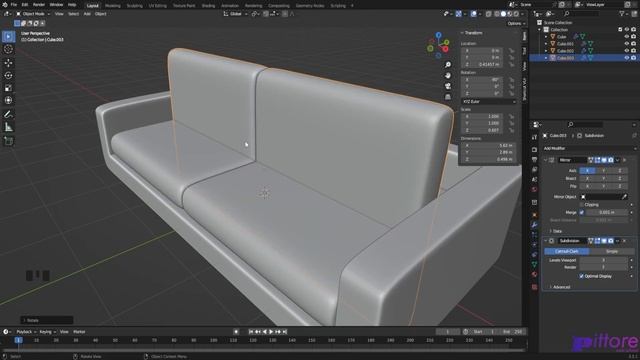Select the Add Cube tool
The width and height of the screenshot is (640, 360).
8,141
